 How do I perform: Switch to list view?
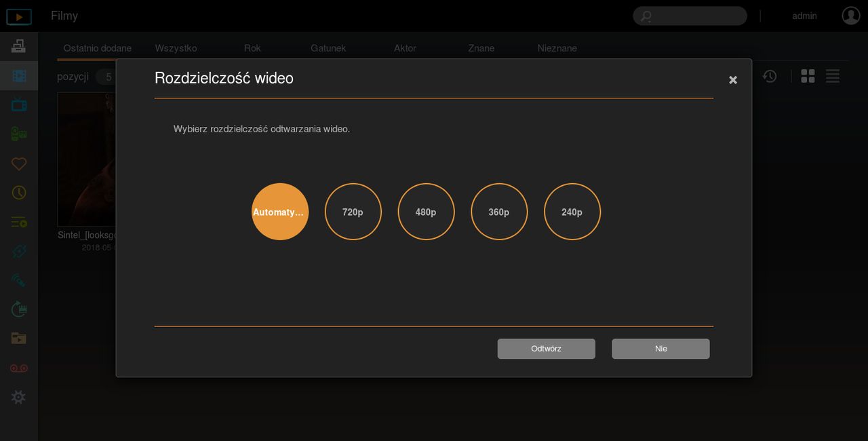(833, 76)
